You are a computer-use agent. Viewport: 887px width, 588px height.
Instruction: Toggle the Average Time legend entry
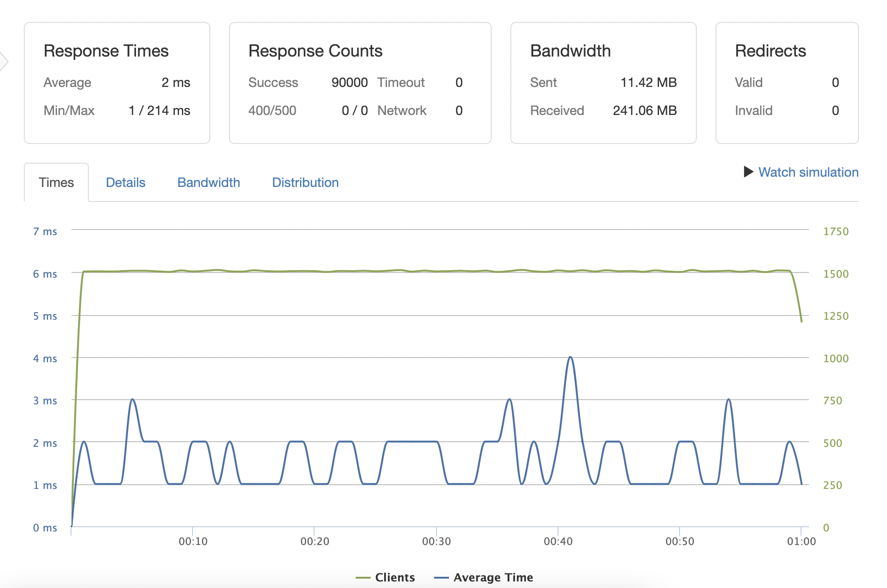pos(484,577)
